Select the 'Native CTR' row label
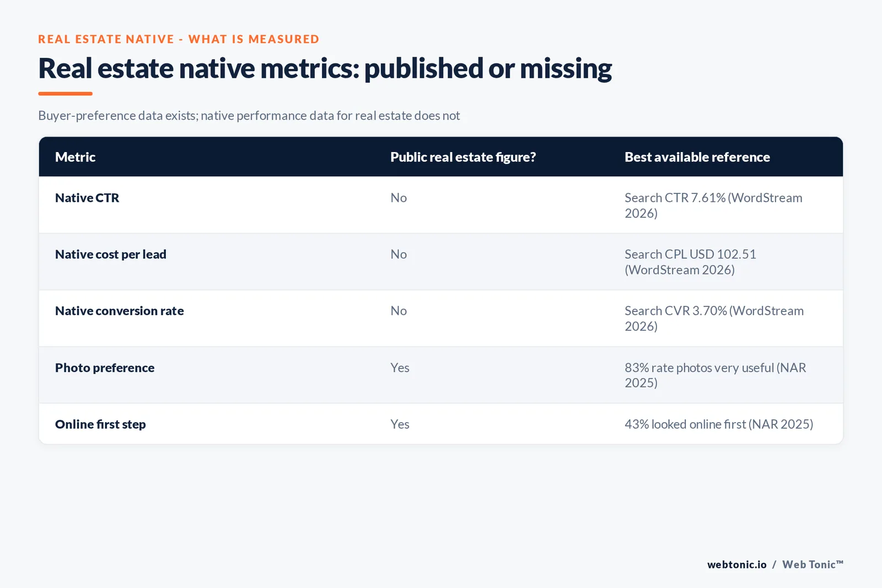The image size is (882, 588). pos(87,198)
